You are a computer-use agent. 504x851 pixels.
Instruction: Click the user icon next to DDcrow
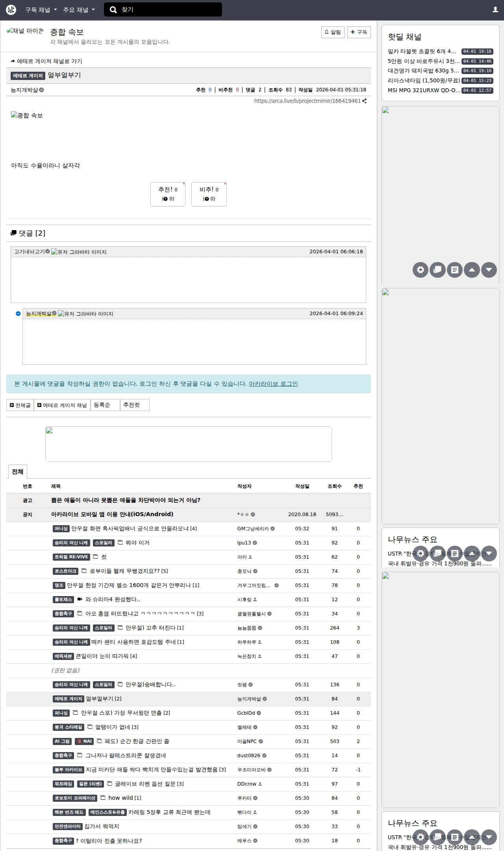pyautogui.click(x=260, y=784)
